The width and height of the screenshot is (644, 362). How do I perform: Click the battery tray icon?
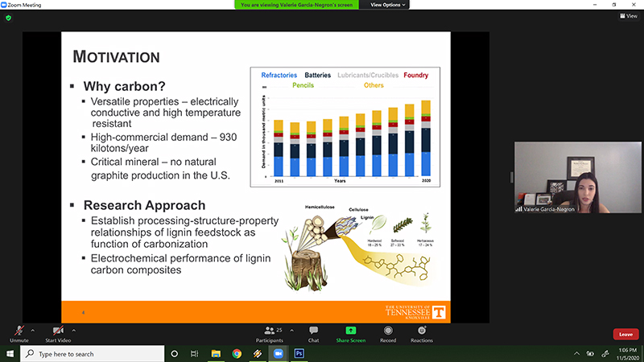(x=590, y=353)
